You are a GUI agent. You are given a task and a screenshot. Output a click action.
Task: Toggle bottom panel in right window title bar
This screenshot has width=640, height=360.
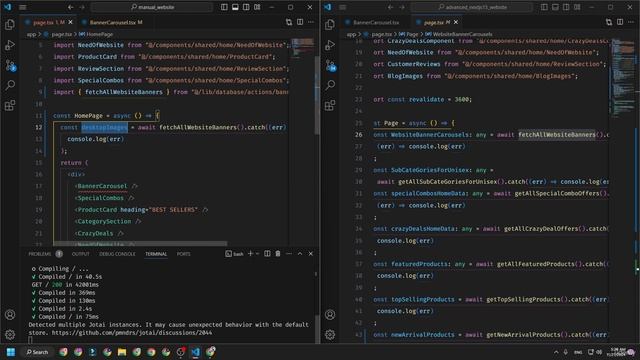pos(555,7)
